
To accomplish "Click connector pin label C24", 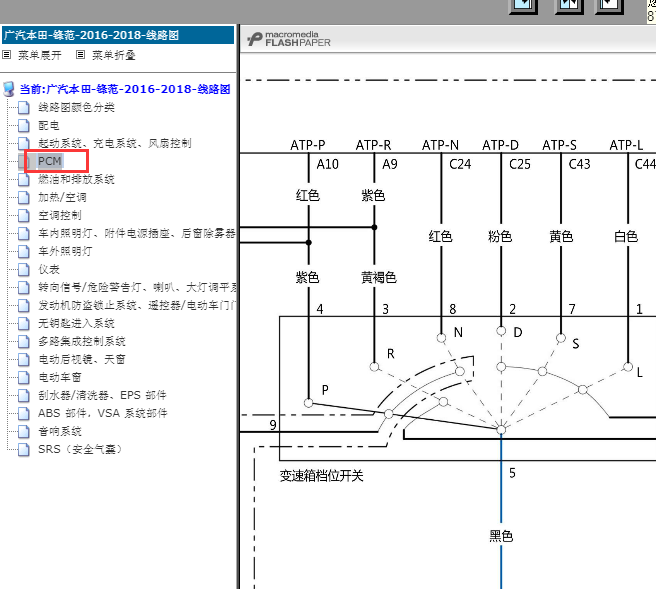I will pos(460,164).
